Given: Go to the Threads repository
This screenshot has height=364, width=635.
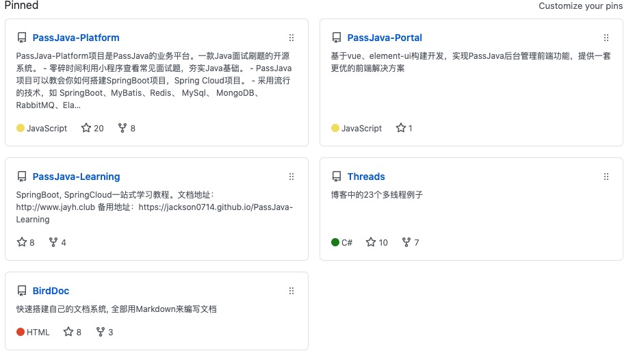Looking at the screenshot, I should [366, 177].
